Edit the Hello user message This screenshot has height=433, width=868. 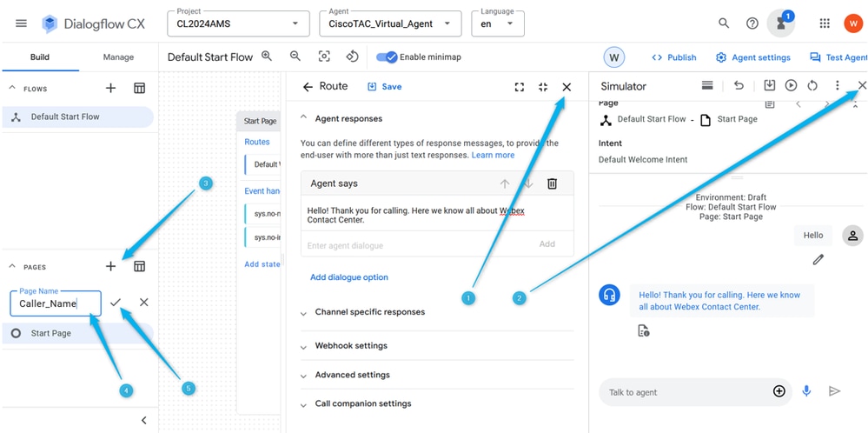818,259
